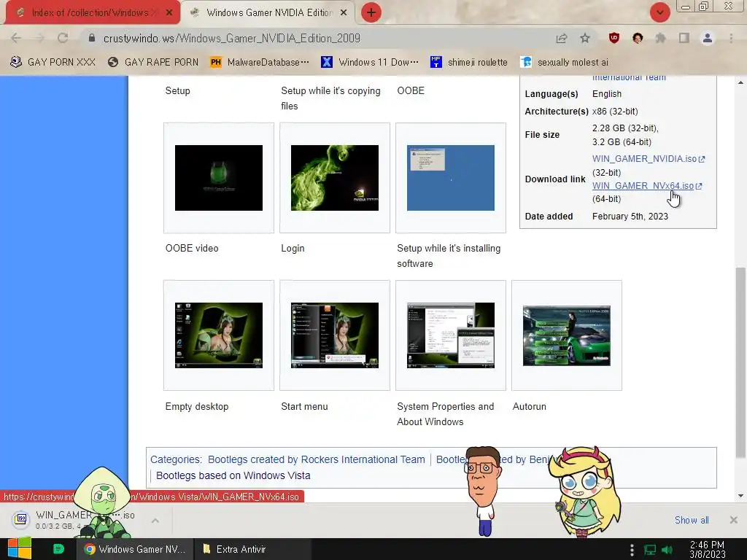The height and width of the screenshot is (560, 747).
Task: Open the MalwareDatabase bookmark
Action: click(260, 63)
